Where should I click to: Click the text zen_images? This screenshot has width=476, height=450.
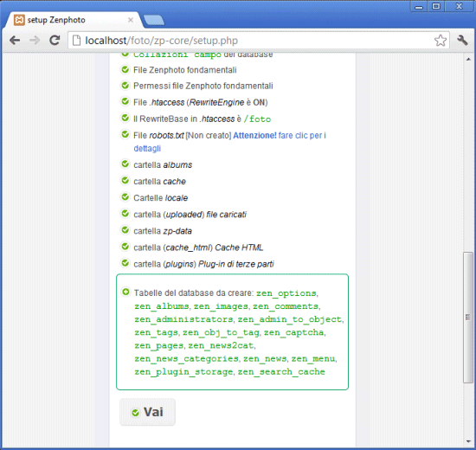click(221, 306)
